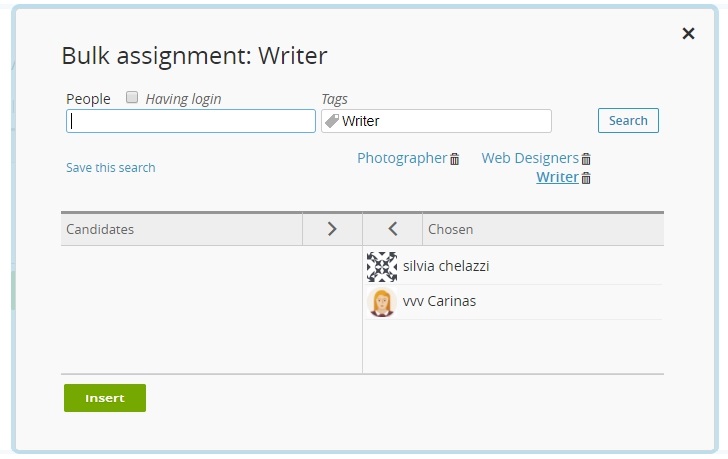Select vvv Carinas in the Chosen list
The height and width of the screenshot is (459, 728).
pos(439,302)
